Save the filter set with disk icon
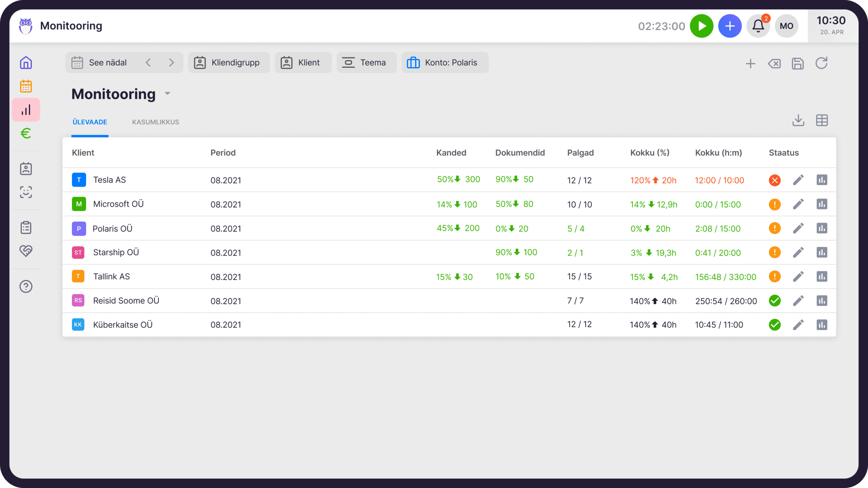 798,63
